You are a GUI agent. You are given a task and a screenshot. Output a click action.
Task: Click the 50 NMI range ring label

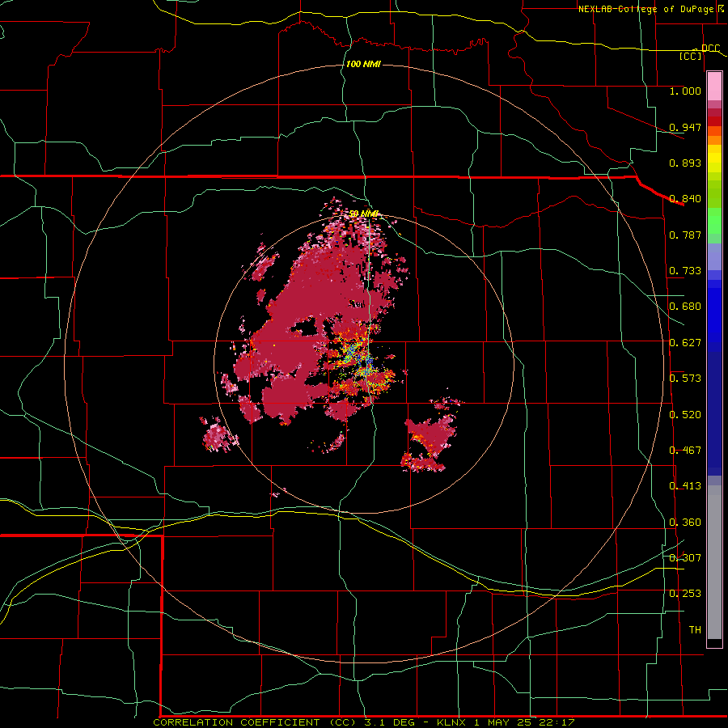(363, 214)
